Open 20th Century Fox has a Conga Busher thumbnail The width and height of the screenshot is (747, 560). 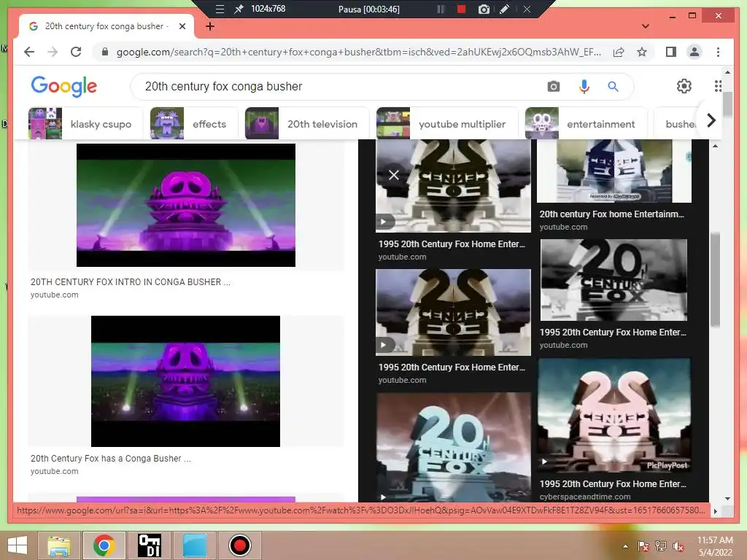pyautogui.click(x=186, y=381)
